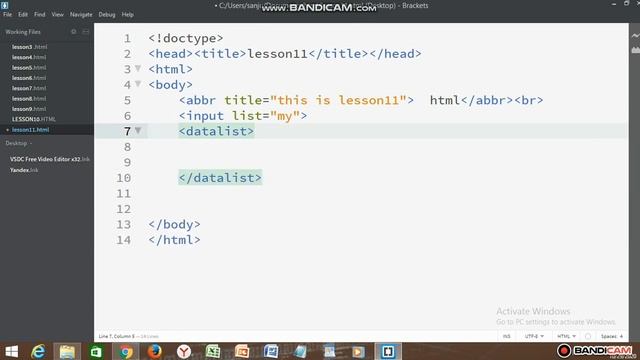Click the Brackets app icon in title bar
Image resolution: width=640 pixels, height=360 pixels.
tap(4, 5)
